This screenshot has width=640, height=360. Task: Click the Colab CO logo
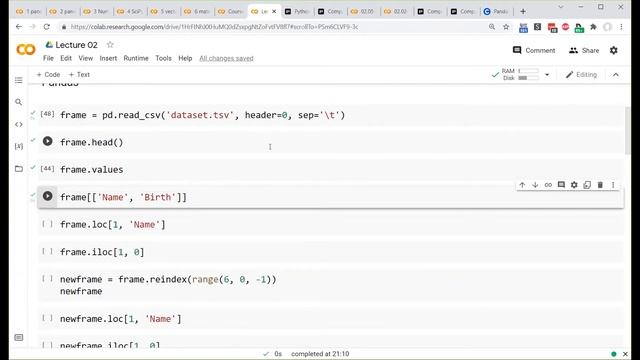tap(26, 50)
